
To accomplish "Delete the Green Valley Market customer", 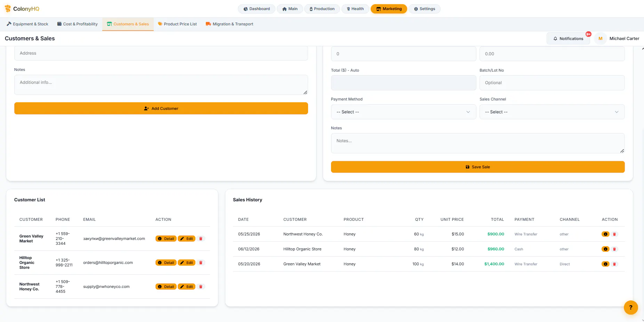I will coord(201,239).
